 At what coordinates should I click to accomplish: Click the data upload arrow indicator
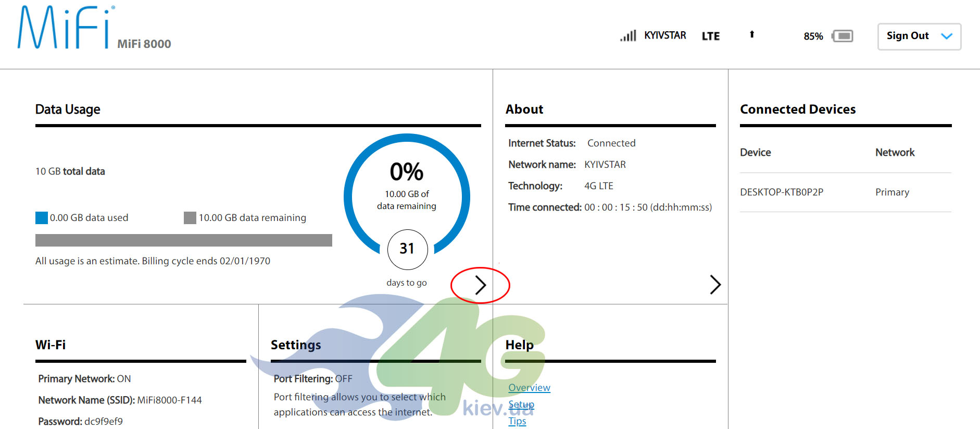[x=751, y=34]
